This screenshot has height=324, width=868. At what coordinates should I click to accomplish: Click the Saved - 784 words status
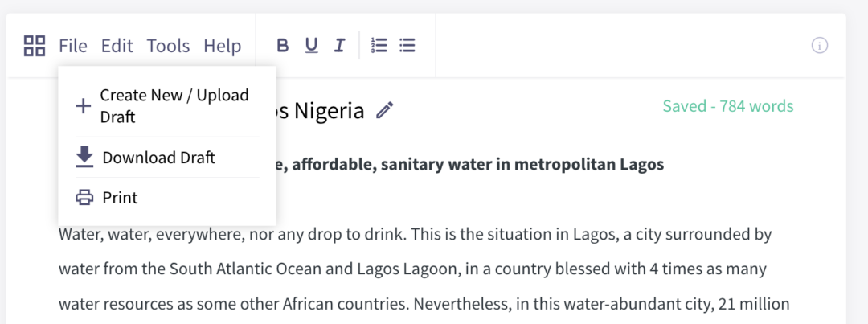pyautogui.click(x=728, y=106)
